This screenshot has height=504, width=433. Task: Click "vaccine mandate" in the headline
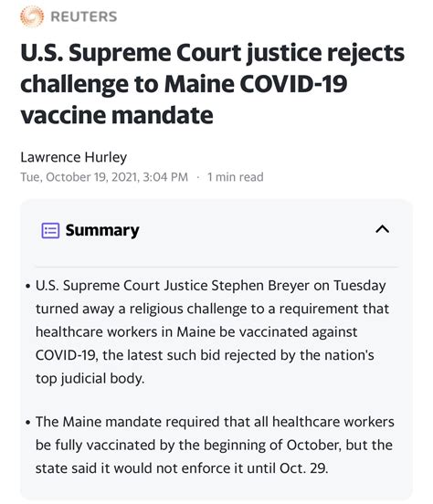tap(117, 115)
